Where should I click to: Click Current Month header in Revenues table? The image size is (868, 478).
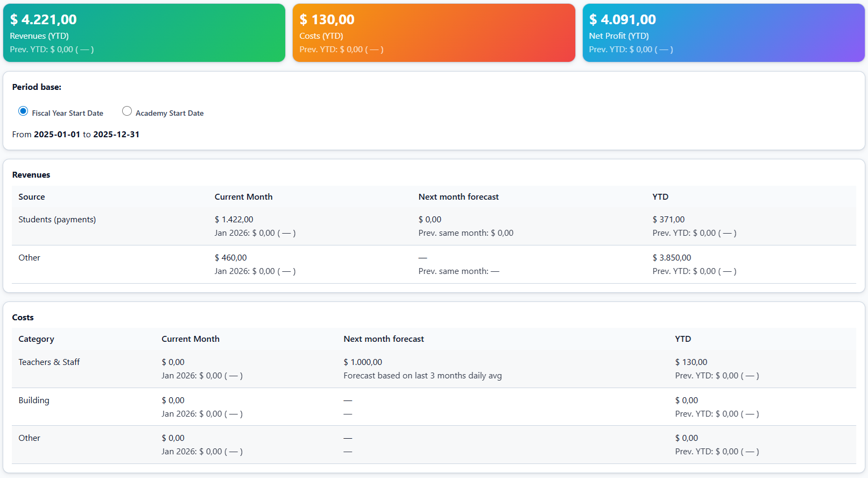pyautogui.click(x=243, y=197)
